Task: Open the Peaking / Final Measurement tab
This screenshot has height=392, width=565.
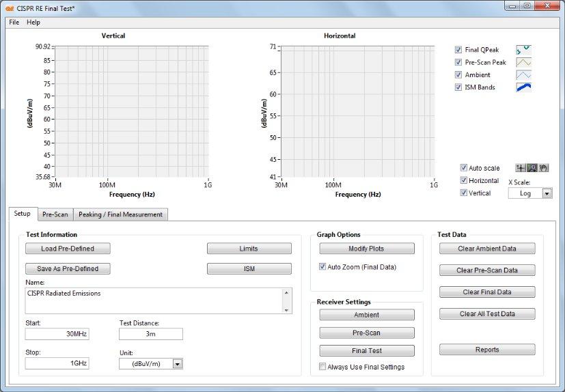Action: 120,214
